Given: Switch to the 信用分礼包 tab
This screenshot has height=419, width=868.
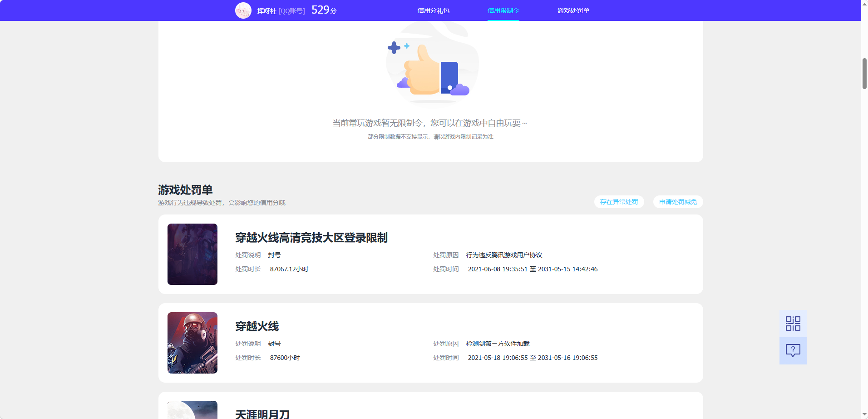Looking at the screenshot, I should tap(433, 10).
